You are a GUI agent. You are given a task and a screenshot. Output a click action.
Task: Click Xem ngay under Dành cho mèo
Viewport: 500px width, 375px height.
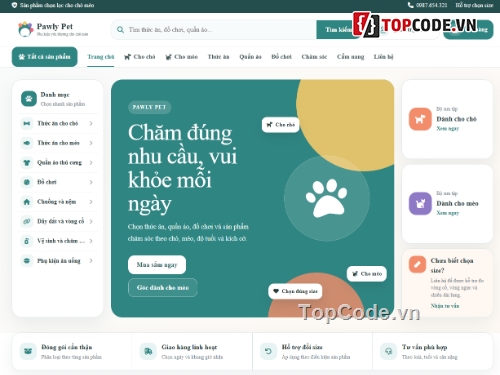coord(448,213)
